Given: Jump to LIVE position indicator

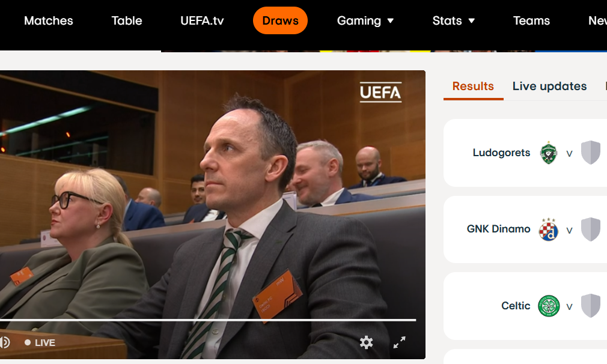Looking at the screenshot, I should 40,343.
